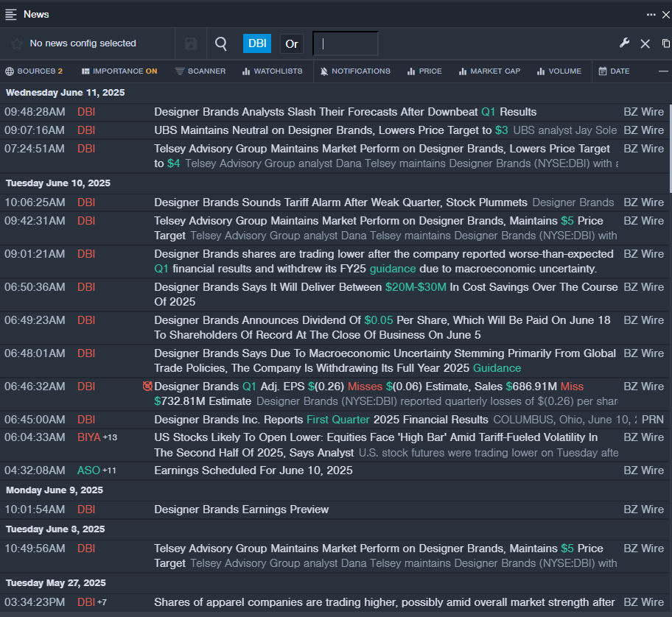Focus the ticker search input box
The image size is (672, 617).
[x=346, y=43]
